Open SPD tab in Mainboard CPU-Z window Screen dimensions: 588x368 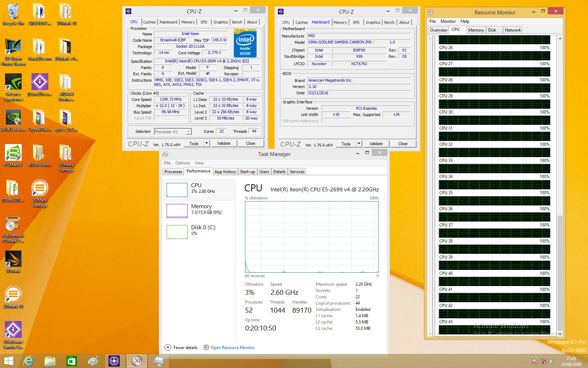(356, 22)
